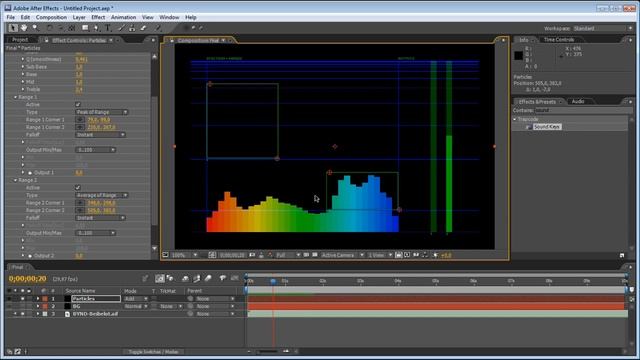The width and height of the screenshot is (640, 360).
Task: Click the Q (smoothness) value
Action: tap(82, 59)
